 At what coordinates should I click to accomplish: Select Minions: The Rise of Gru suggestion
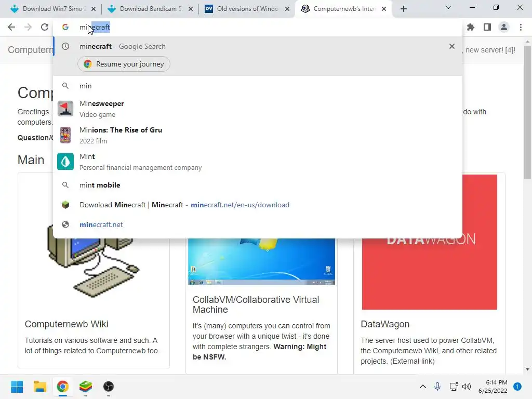coord(258,136)
